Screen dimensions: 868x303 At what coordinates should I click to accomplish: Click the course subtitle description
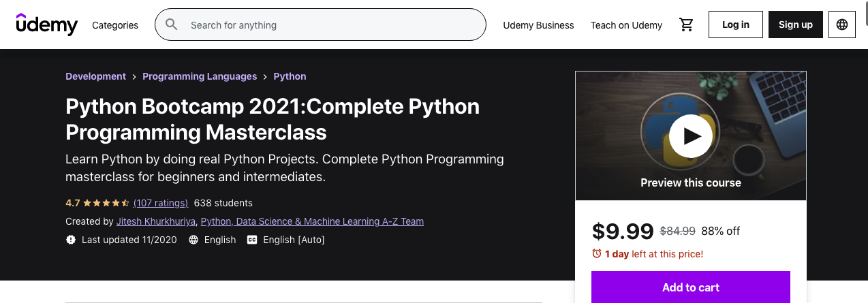coord(285,168)
